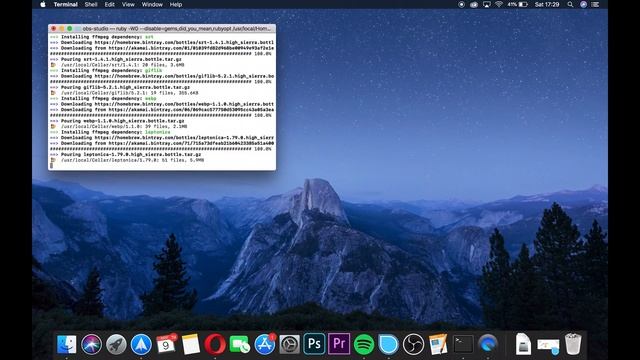Click the Terminal cursor on the last line
The height and width of the screenshot is (360, 640).
pyautogui.click(x=51, y=166)
